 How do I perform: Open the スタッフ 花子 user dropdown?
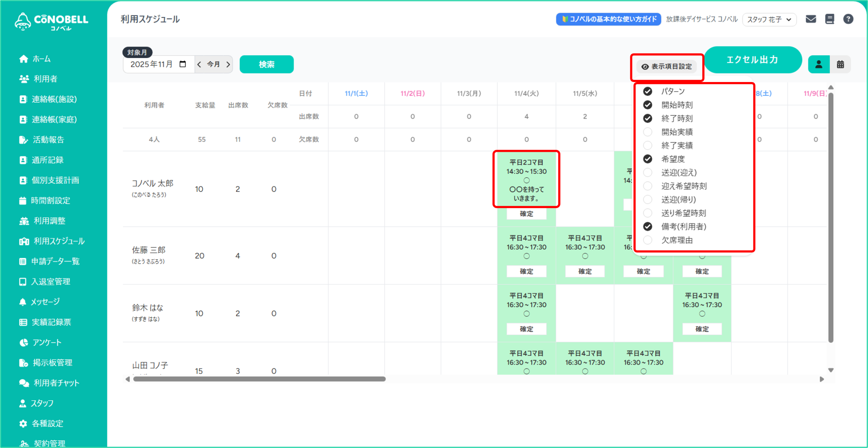click(x=769, y=19)
